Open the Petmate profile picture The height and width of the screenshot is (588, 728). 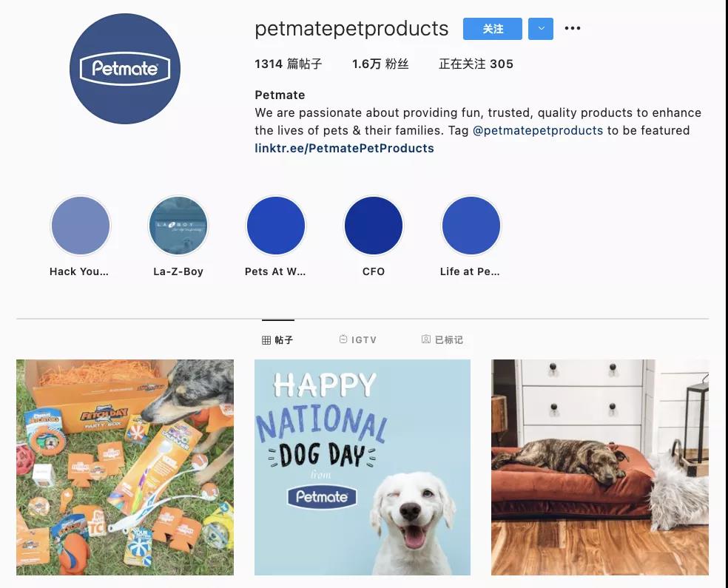pos(125,69)
